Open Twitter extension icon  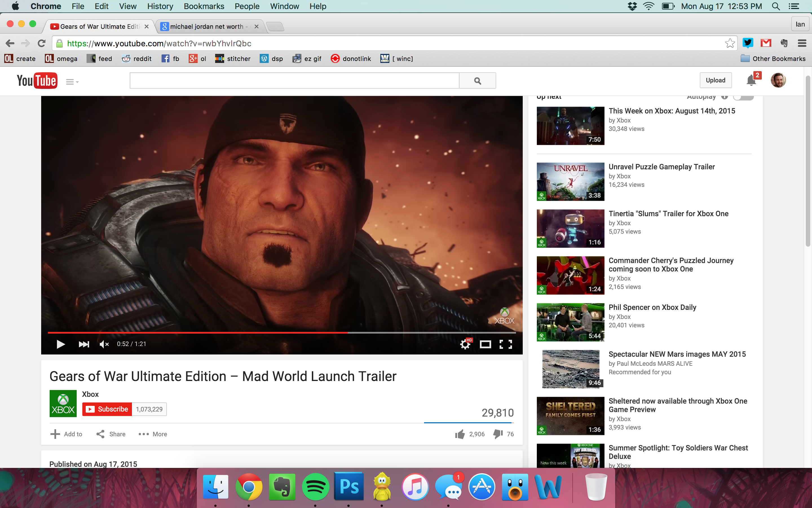(x=748, y=43)
